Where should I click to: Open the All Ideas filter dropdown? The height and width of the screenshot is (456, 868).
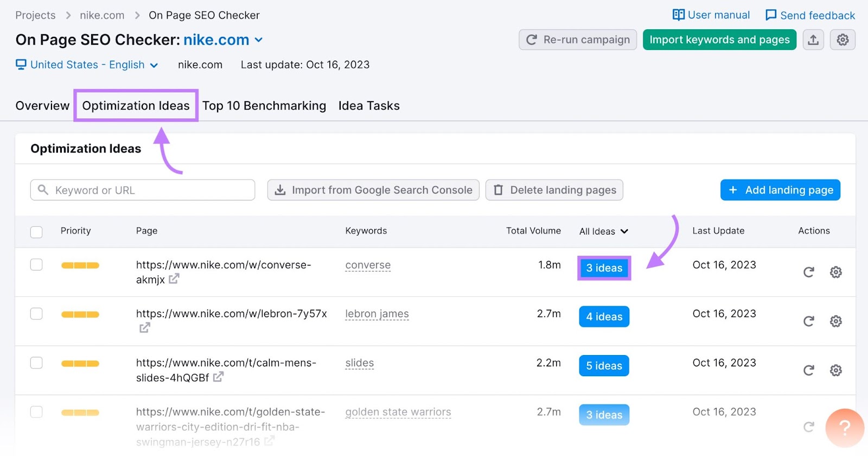(603, 231)
